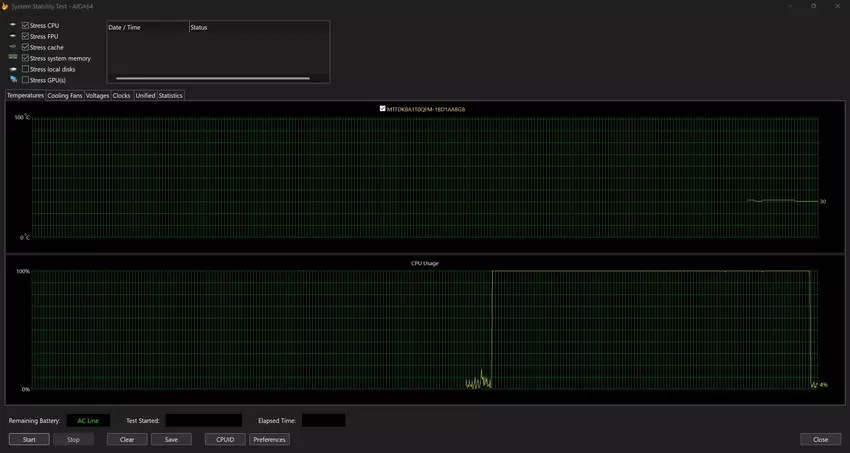Click the disk icon beside Stress local disks
Viewport: 850px width, 453px height.
13,69
